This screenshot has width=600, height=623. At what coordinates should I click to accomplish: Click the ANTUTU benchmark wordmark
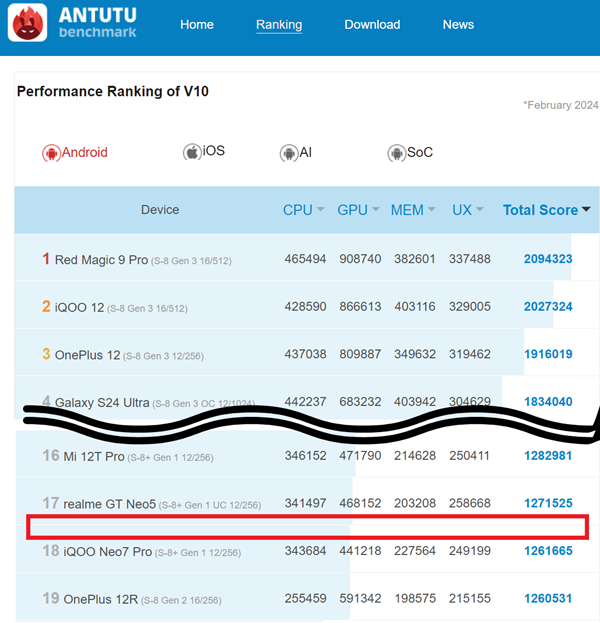[98, 23]
